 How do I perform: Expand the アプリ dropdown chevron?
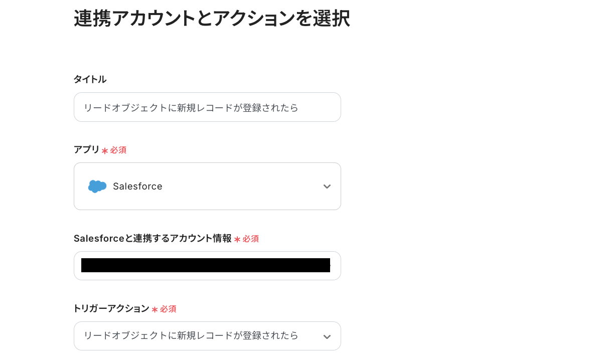[x=327, y=187]
